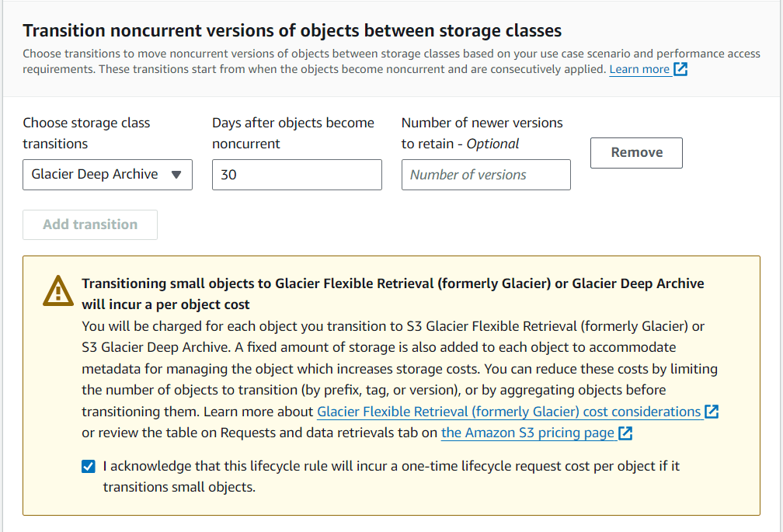Click external link icon after S3 pricing page
Viewport: 783px width, 532px height.
(625, 433)
